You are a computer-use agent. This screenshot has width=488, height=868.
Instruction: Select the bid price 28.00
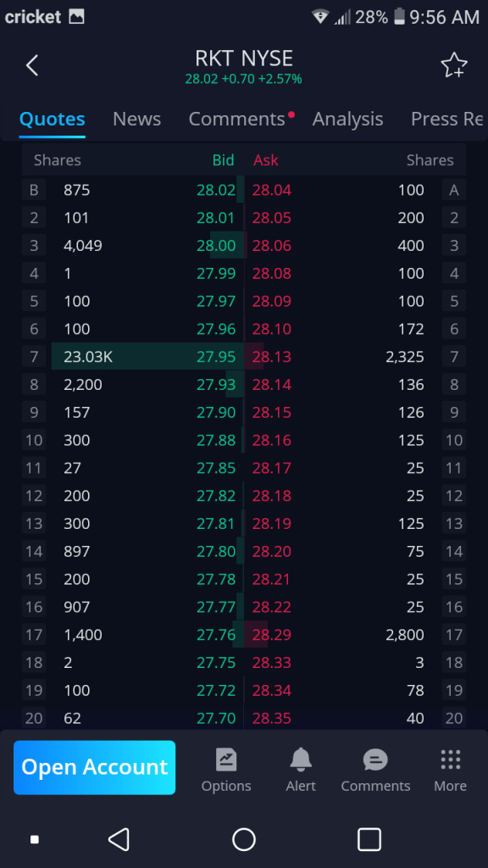pyautogui.click(x=216, y=246)
